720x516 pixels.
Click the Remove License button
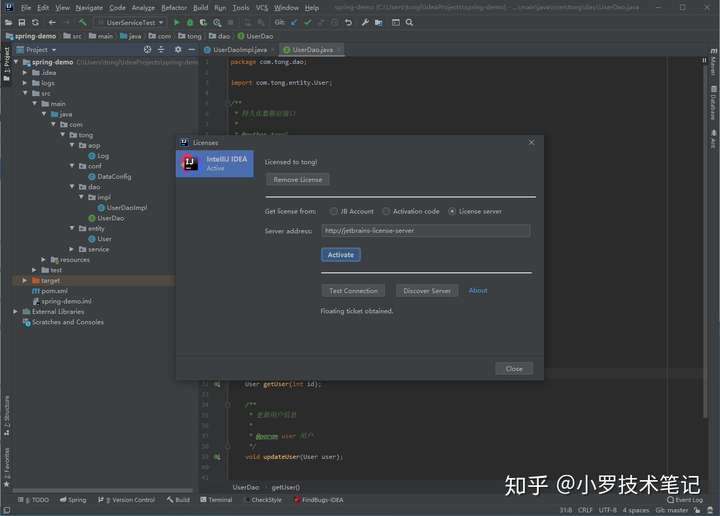(x=298, y=179)
